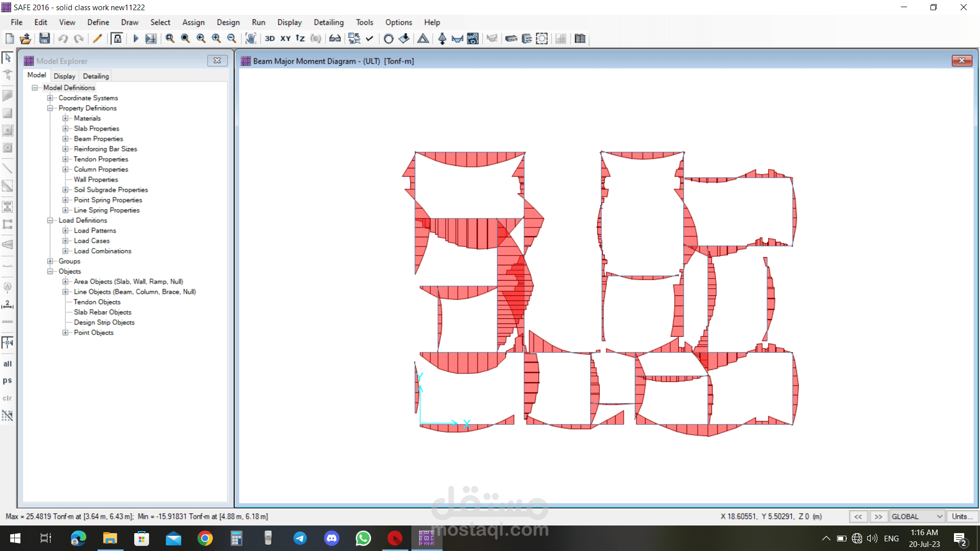Open the Windows Start menu
The image size is (980, 551).
pyautogui.click(x=15, y=538)
